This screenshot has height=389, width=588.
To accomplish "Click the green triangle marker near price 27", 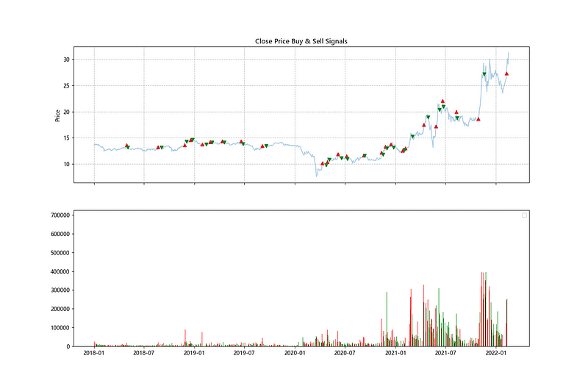I will click(x=484, y=74).
